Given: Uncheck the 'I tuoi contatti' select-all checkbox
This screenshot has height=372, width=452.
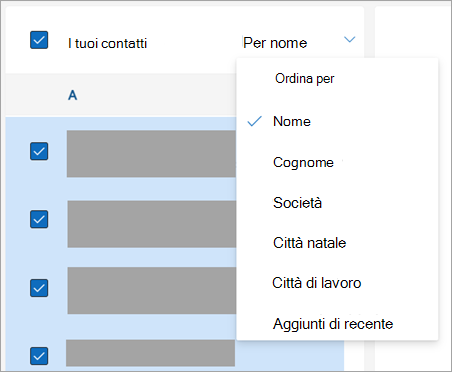Looking at the screenshot, I should [39, 40].
